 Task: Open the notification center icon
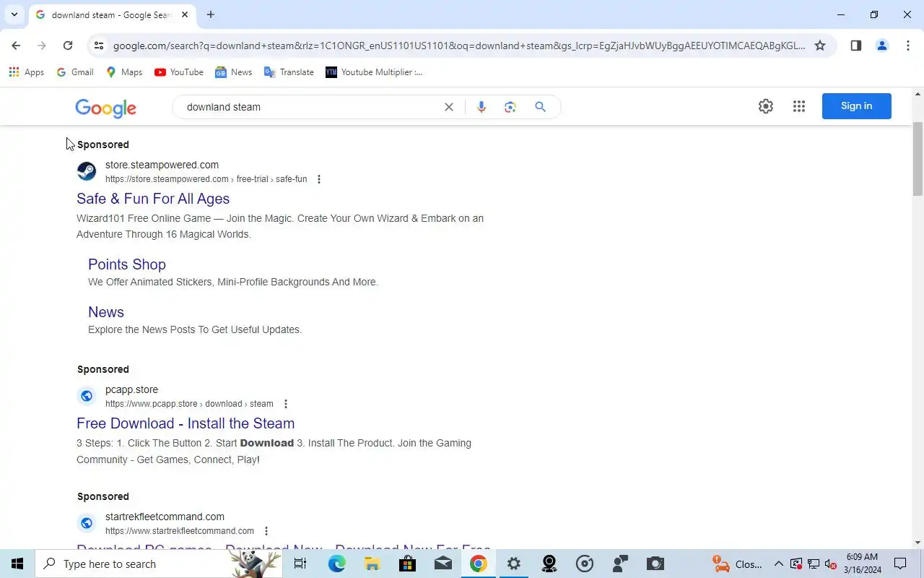coord(900,564)
